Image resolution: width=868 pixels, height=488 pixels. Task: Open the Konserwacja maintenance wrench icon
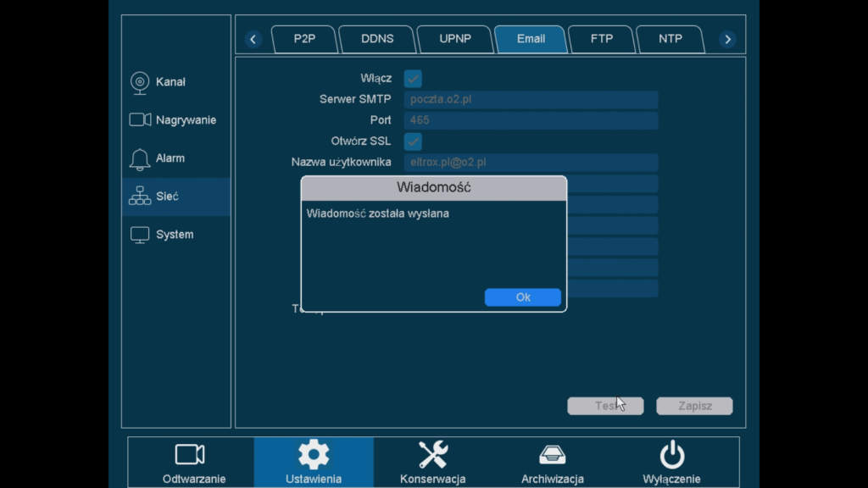(432, 454)
